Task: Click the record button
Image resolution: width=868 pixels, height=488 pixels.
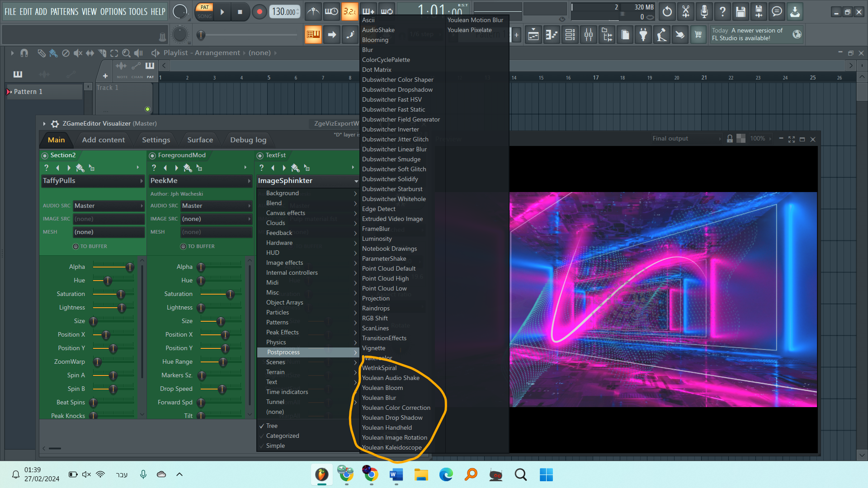Action: pos(259,12)
